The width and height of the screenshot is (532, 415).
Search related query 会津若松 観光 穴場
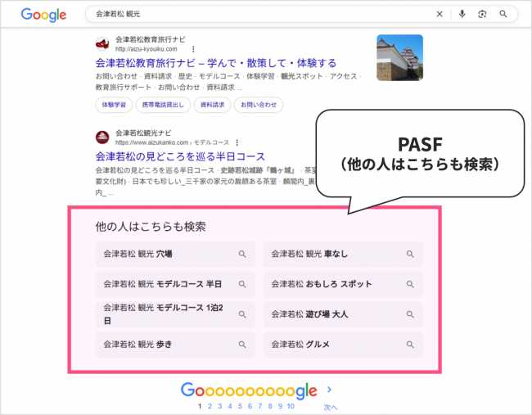pyautogui.click(x=175, y=255)
